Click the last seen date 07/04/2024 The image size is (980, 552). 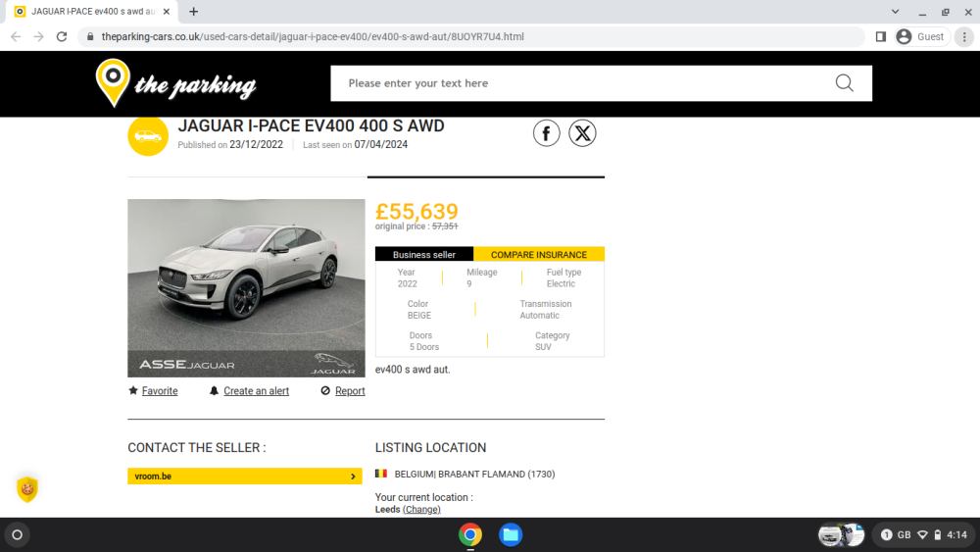[x=380, y=144]
